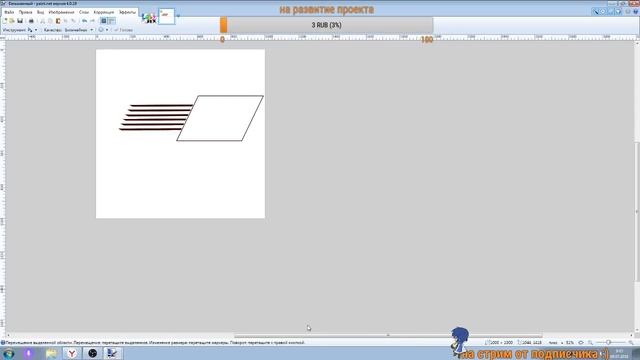Open the units dropdown in status bar
Viewport: 640px width, 360px height.
click(x=556, y=342)
